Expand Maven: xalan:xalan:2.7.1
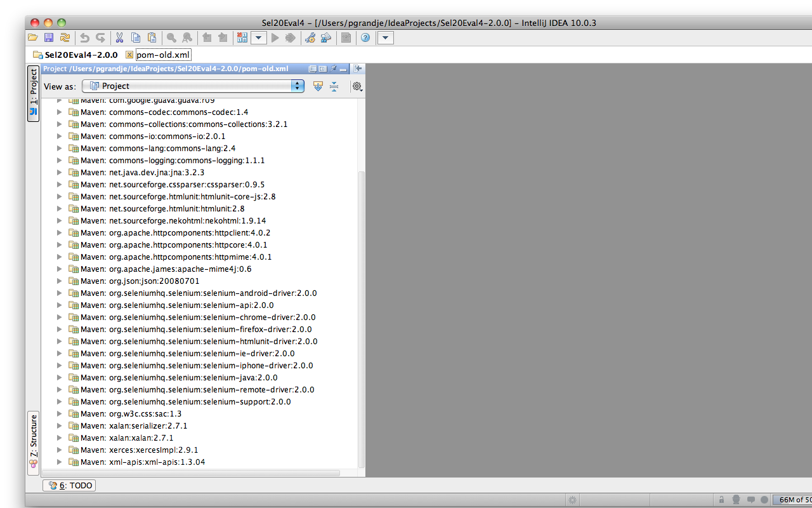 (x=60, y=438)
